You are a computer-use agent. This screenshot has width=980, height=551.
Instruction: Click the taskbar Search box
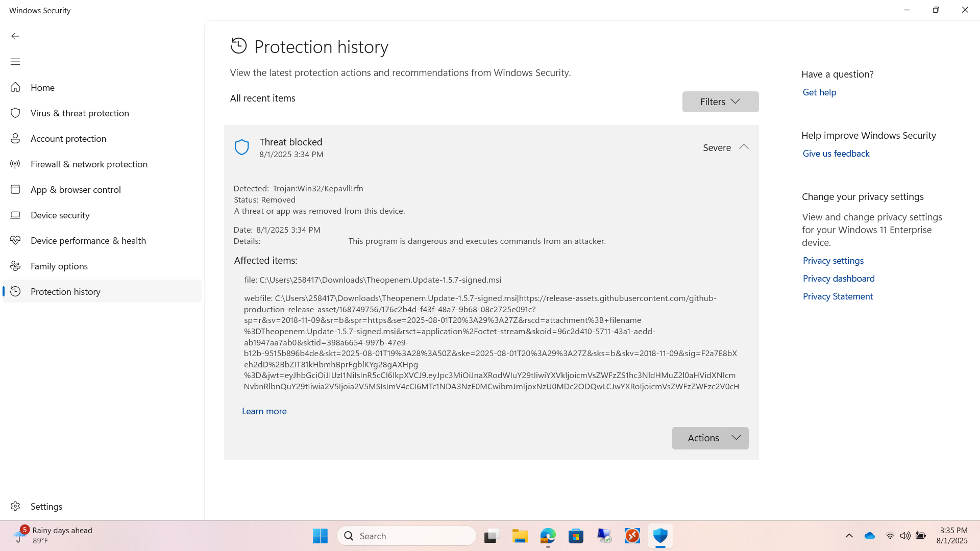point(406,536)
